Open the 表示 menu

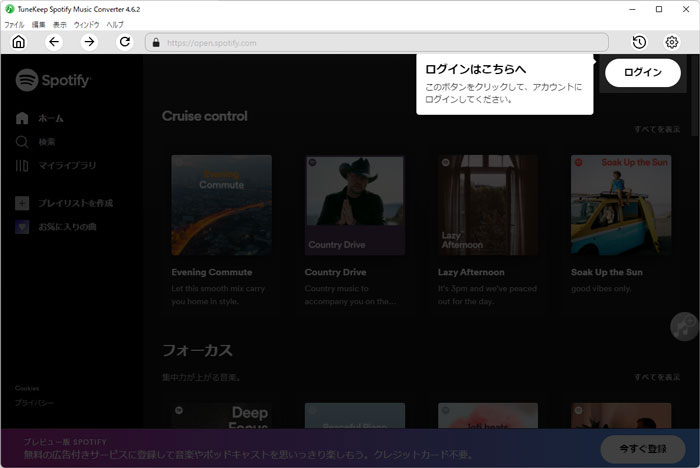pyautogui.click(x=60, y=25)
